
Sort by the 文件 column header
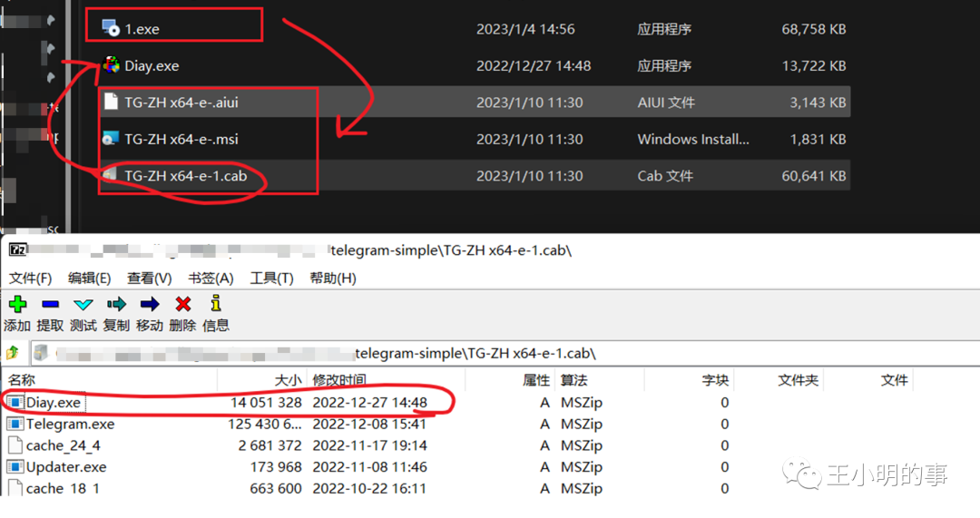tap(894, 380)
